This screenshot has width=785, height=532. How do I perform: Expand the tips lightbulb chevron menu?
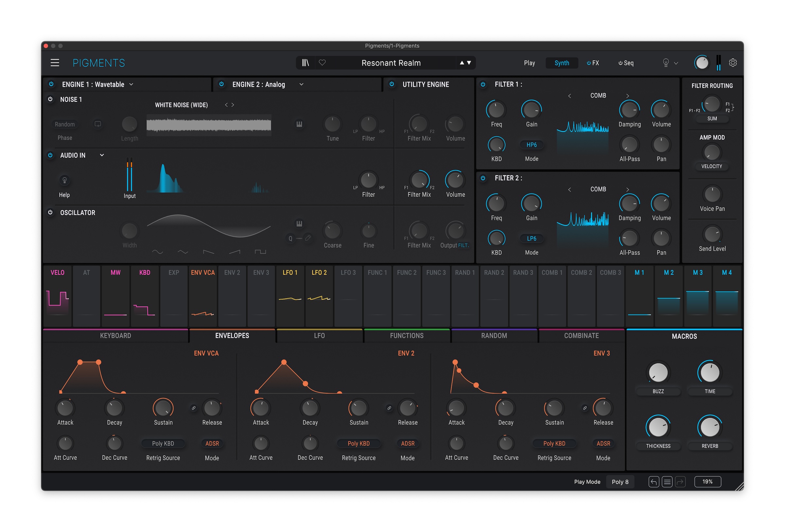coord(676,63)
